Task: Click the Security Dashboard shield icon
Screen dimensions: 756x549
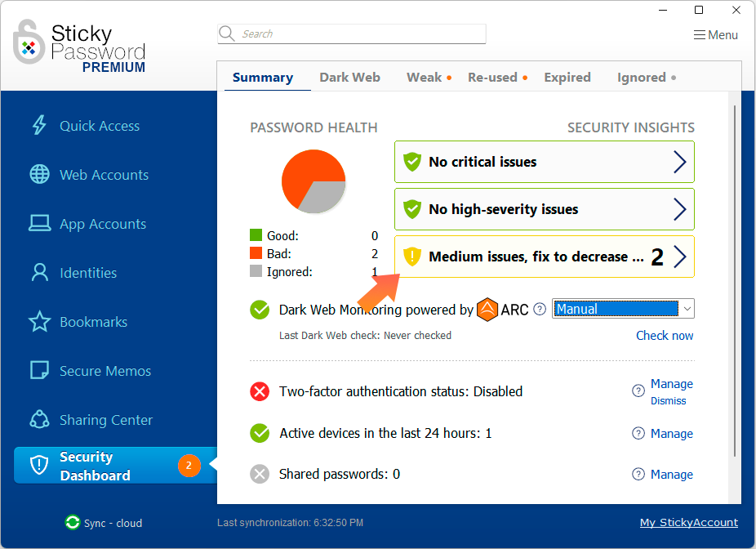Action: coord(39,466)
